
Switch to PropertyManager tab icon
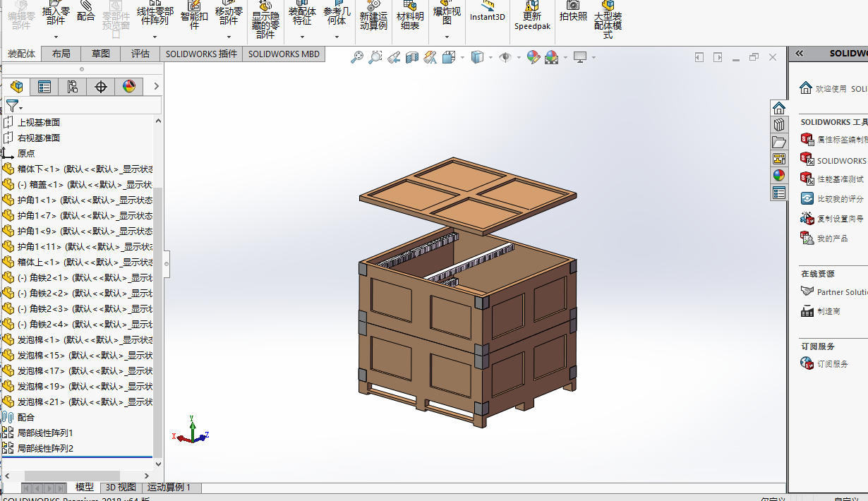[44, 87]
